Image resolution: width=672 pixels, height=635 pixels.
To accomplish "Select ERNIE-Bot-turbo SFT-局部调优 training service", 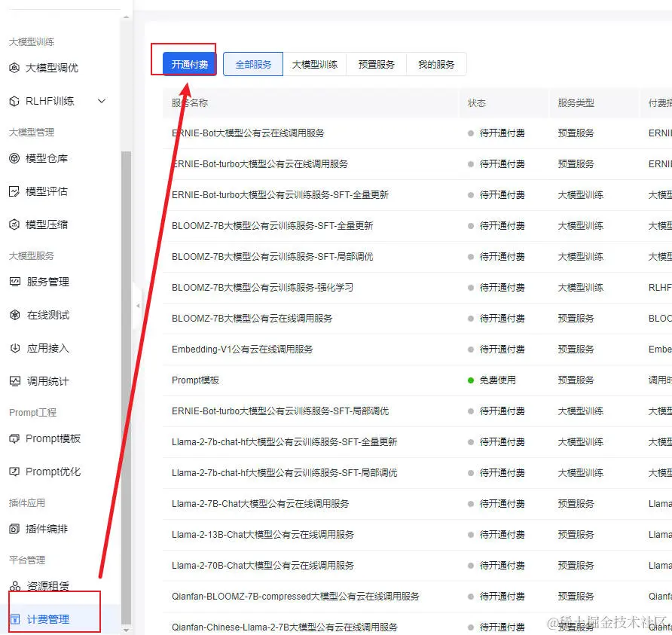I will pos(279,411).
